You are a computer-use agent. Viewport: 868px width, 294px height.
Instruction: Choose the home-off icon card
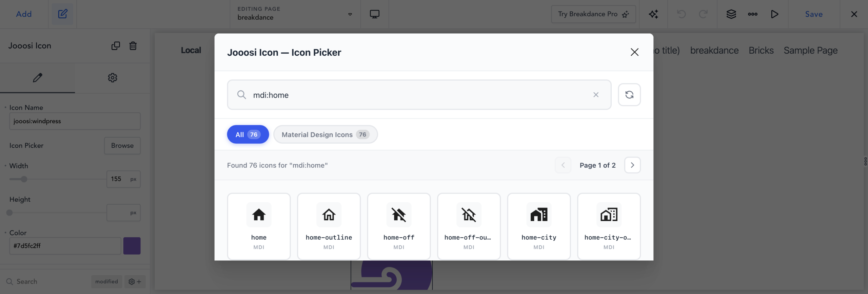pos(399,226)
